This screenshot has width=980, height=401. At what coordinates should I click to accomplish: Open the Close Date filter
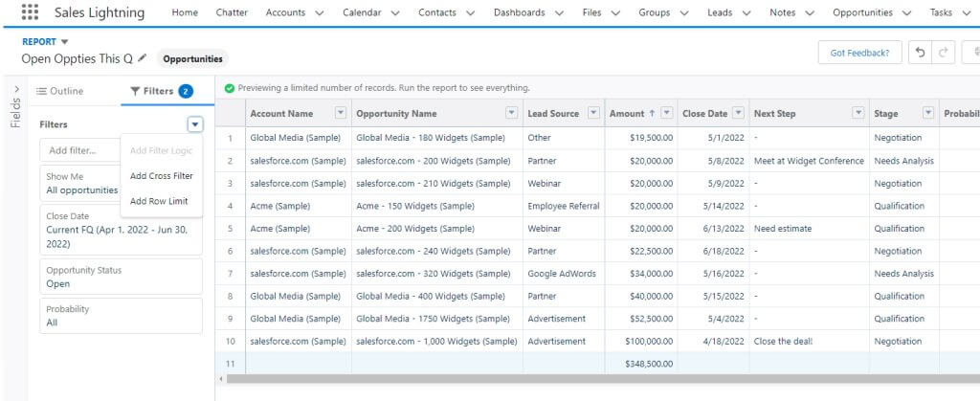(x=121, y=230)
